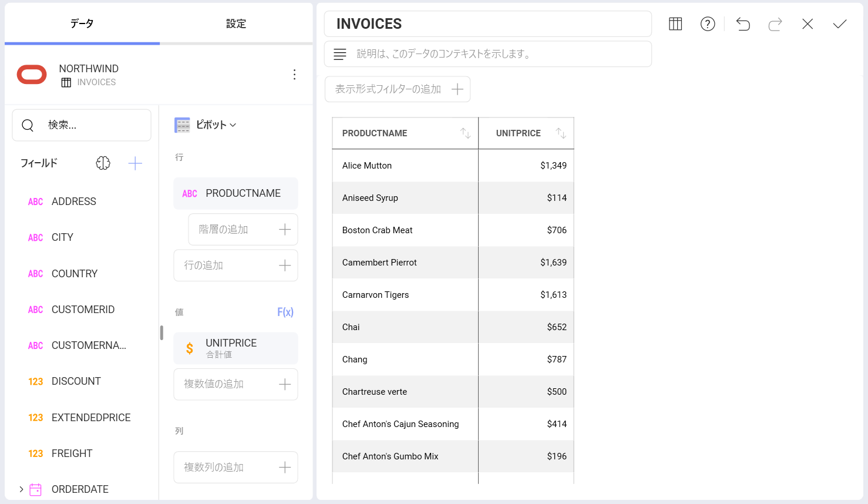The image size is (868, 504).
Task: Switch to the 設定 tab
Action: click(236, 23)
